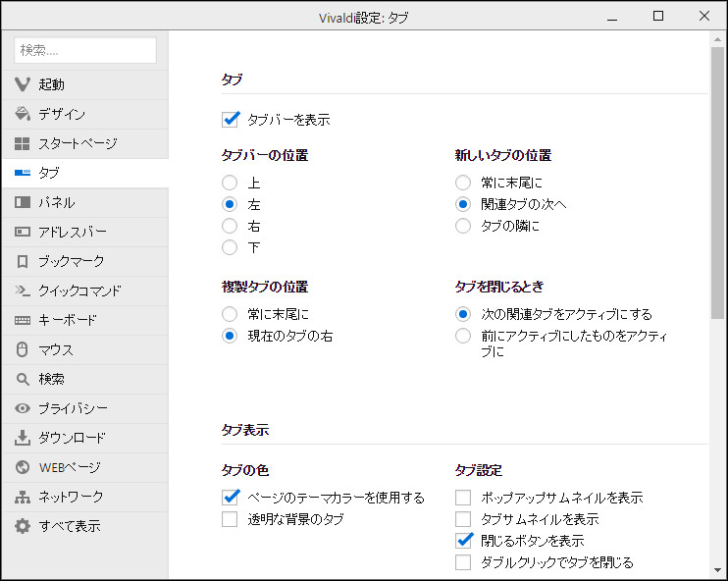
Task: Click the bookmark icon beside ブックマーク
Action: (x=23, y=261)
